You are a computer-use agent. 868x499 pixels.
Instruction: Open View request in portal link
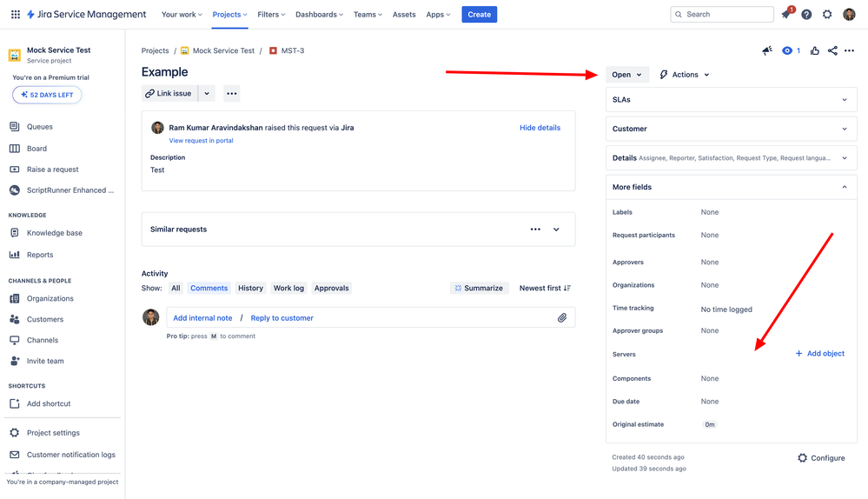pos(201,141)
